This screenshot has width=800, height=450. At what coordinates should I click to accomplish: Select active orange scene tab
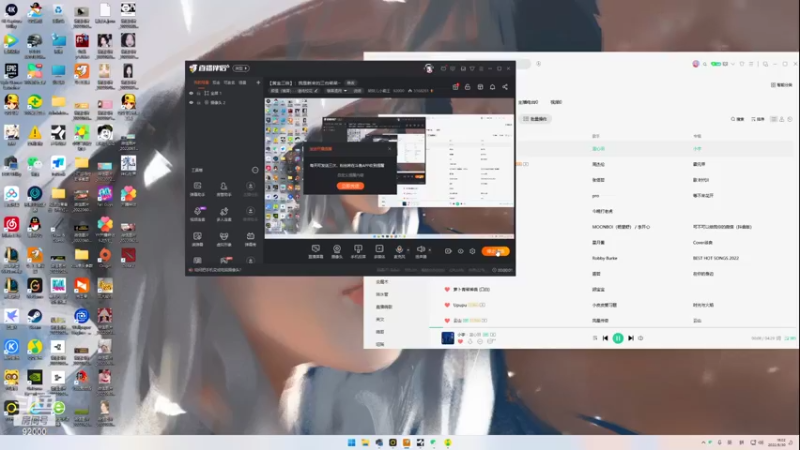point(201,83)
